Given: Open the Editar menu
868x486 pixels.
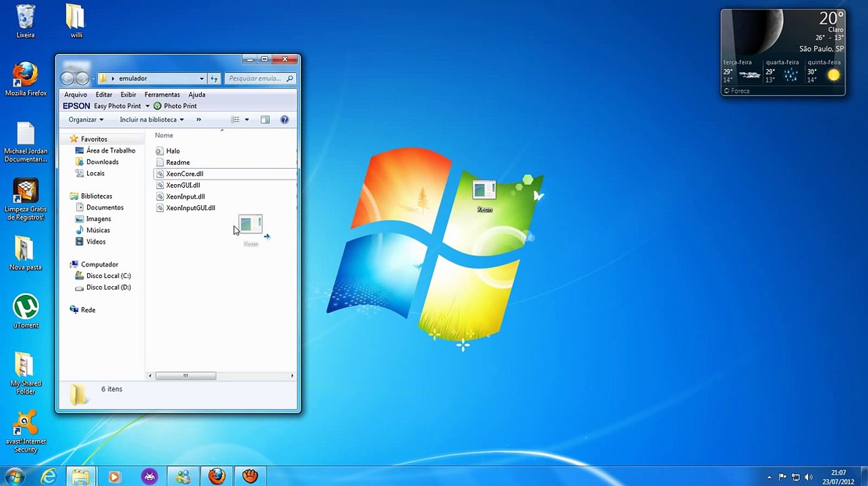Looking at the screenshot, I should click(x=104, y=94).
